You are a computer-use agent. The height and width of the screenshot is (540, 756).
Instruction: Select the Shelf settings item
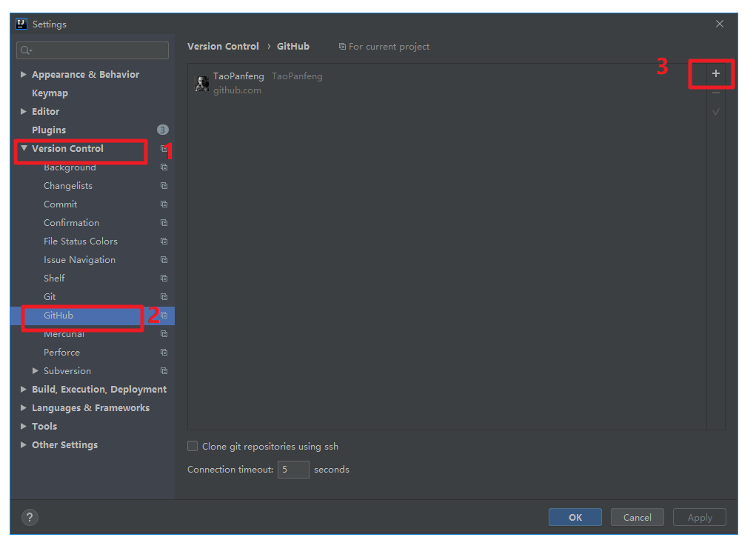click(x=54, y=279)
